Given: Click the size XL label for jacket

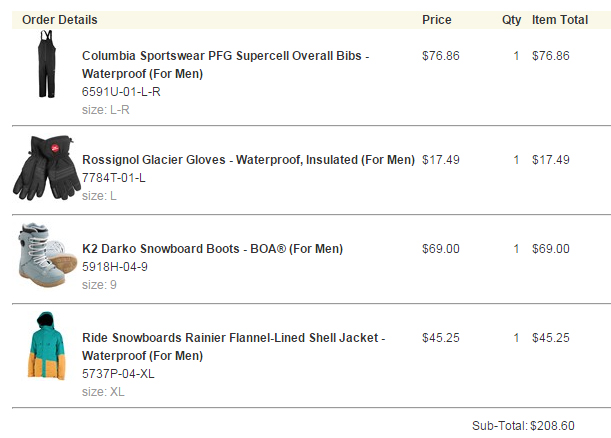Looking at the screenshot, I should [x=103, y=392].
